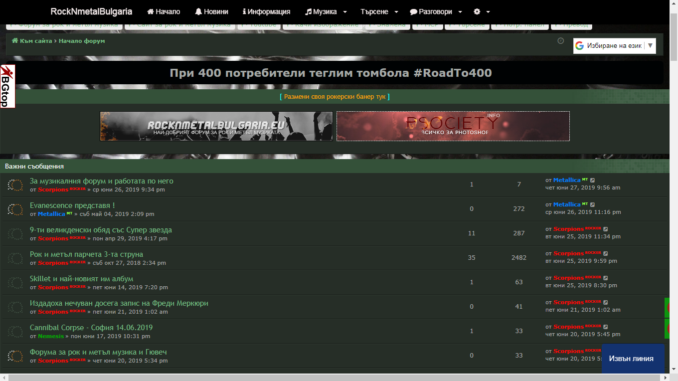Click the PSociety Photoshop banner image
Image resolution: width=678 pixels, height=381 pixels.
click(x=453, y=126)
